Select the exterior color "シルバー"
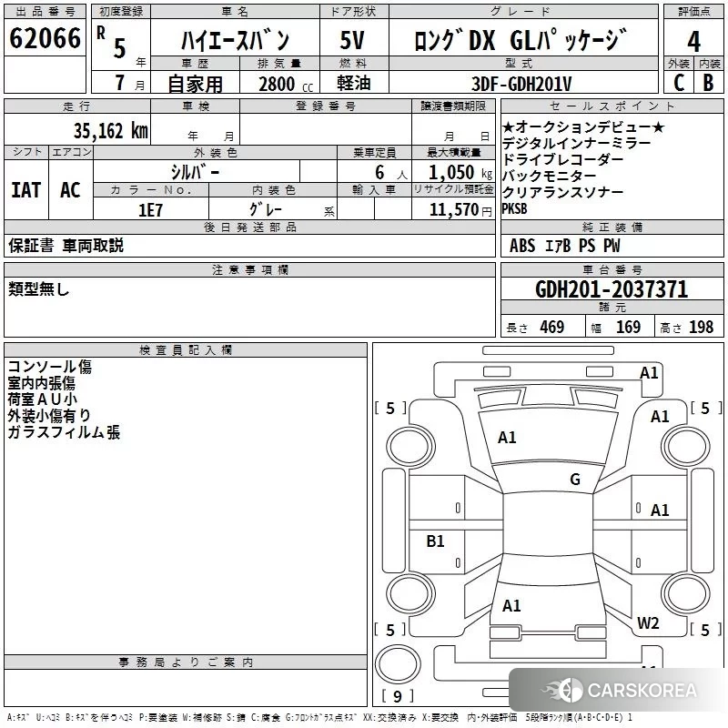This screenshot has width=728, height=728. click(x=195, y=172)
